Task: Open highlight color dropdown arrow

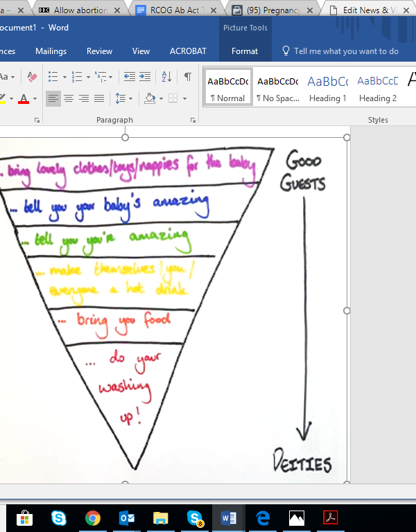Action: pos(12,99)
